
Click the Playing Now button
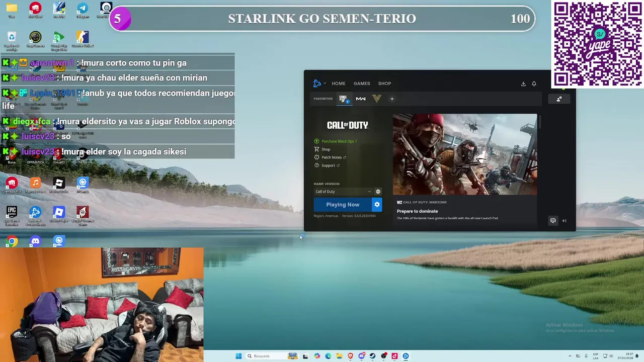(343, 205)
